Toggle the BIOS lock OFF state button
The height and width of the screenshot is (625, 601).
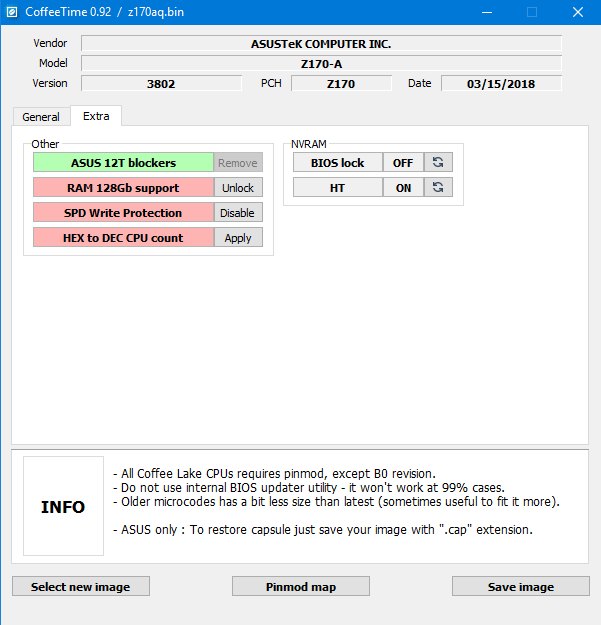(x=403, y=162)
